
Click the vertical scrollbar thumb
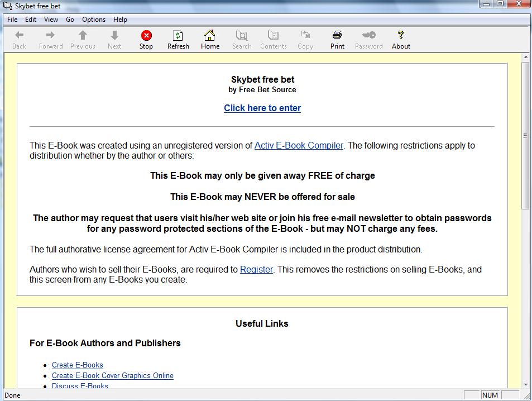click(x=525, y=136)
